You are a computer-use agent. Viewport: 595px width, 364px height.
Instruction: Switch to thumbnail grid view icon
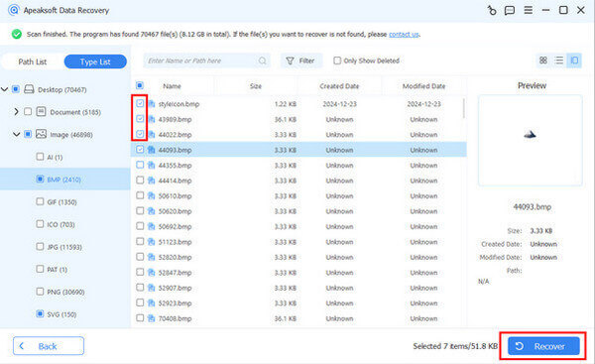click(x=543, y=61)
